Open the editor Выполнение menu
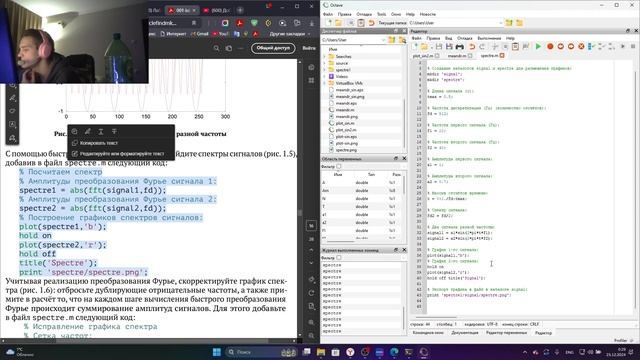The width and height of the screenshot is (640, 360). 489,38
